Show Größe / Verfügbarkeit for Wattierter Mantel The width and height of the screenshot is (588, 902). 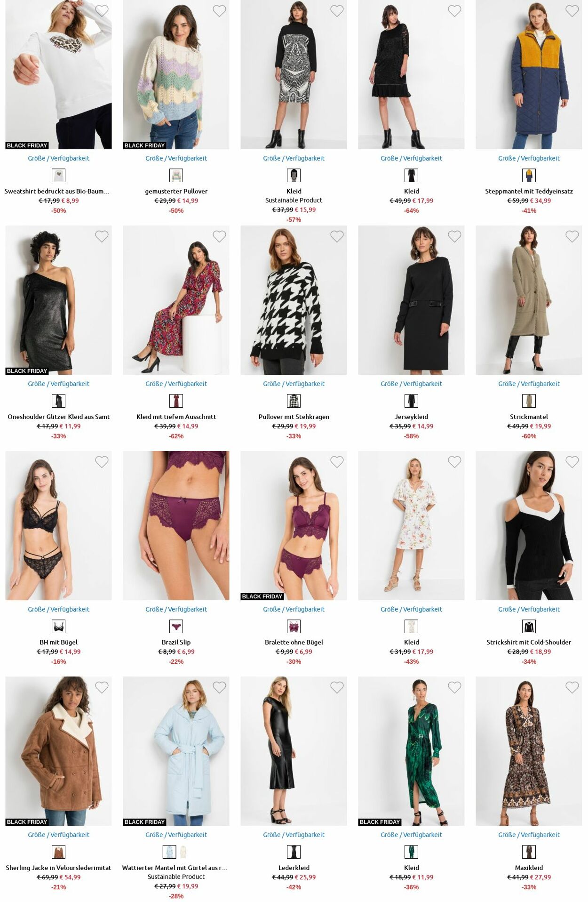(176, 835)
